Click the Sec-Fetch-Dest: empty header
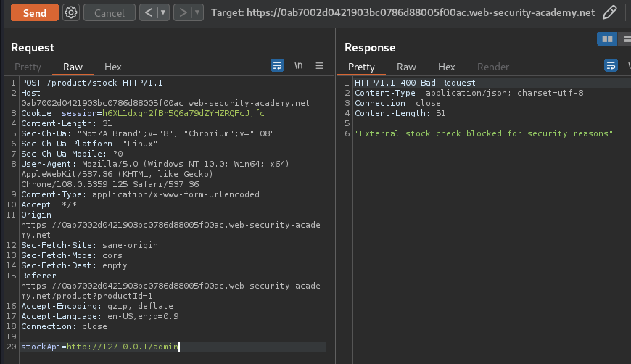The image size is (631, 364). (74, 265)
